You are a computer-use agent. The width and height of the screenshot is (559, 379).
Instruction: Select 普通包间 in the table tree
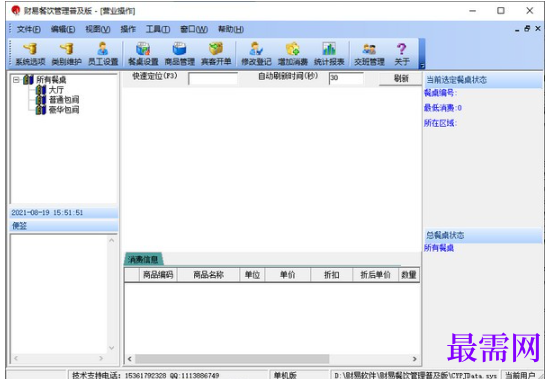click(64, 99)
